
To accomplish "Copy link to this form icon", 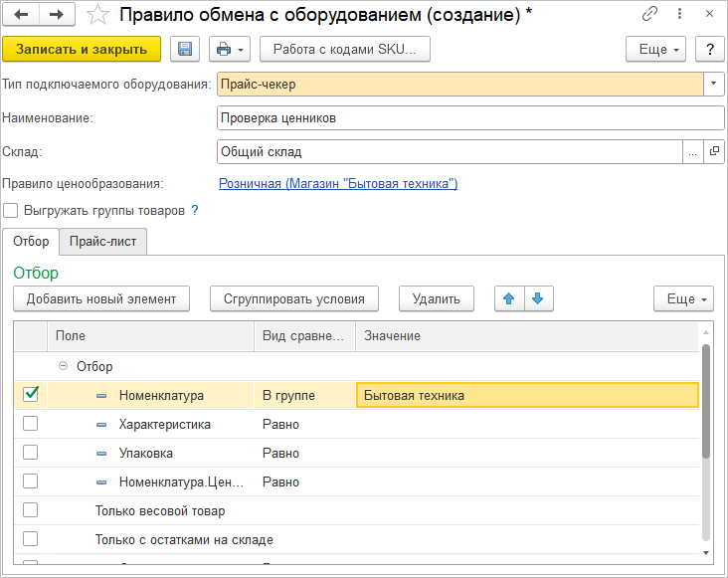I will click(x=649, y=14).
